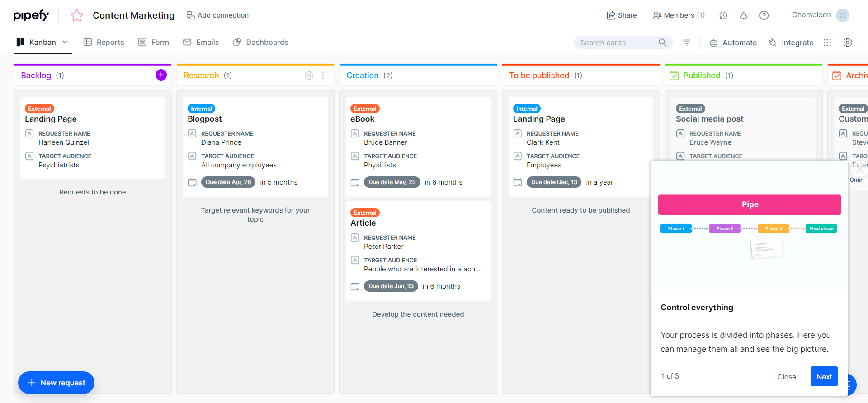Open notifications bell
The height and width of the screenshot is (403, 868).
pos(744,15)
